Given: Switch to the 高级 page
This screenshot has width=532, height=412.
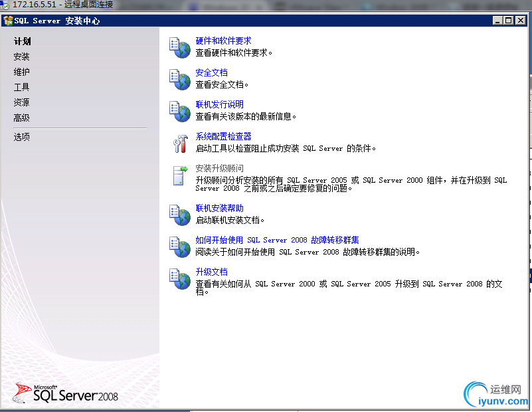Looking at the screenshot, I should [21, 118].
